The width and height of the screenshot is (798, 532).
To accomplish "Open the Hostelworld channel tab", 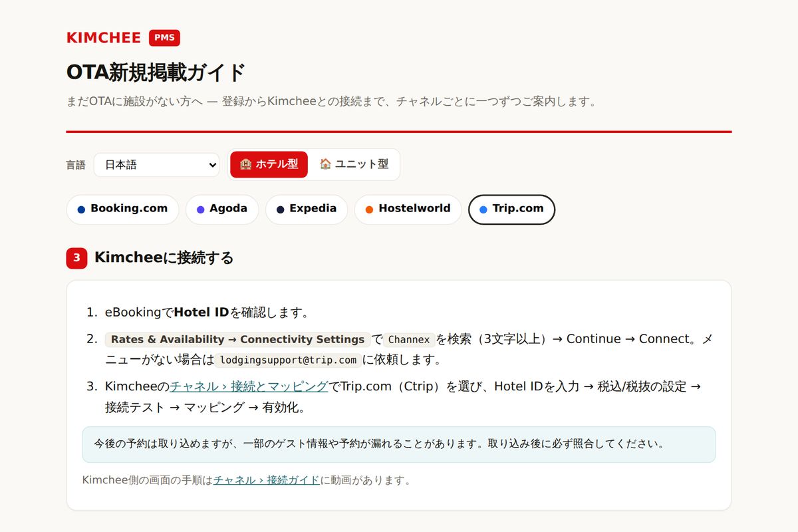I will click(x=408, y=209).
